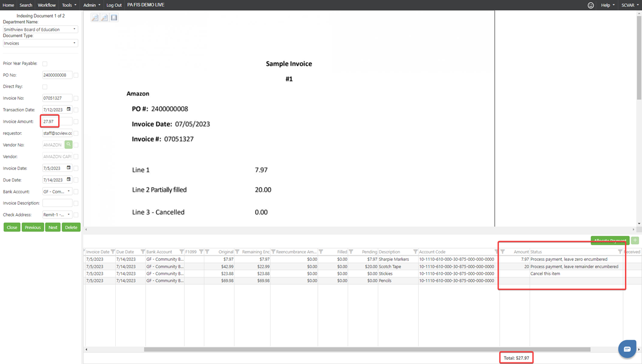The image size is (642, 364).
Task: Click the filter icon on Description column
Action: pyautogui.click(x=415, y=252)
